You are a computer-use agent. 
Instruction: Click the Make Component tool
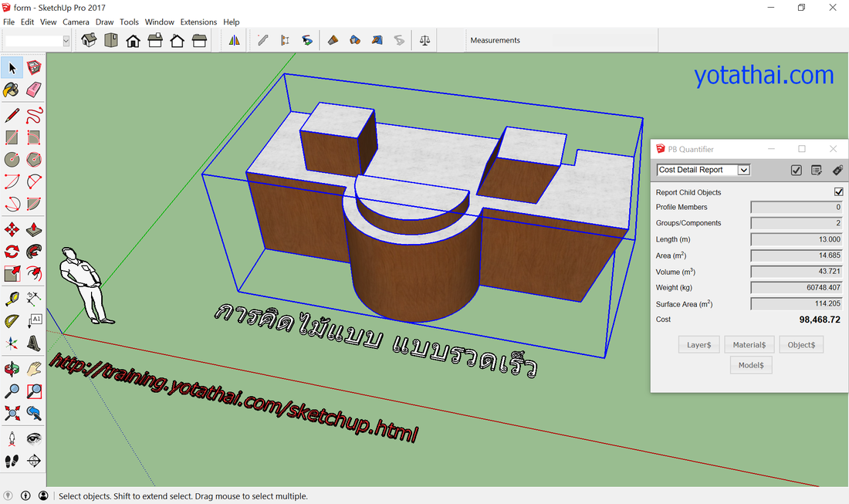pyautogui.click(x=33, y=68)
